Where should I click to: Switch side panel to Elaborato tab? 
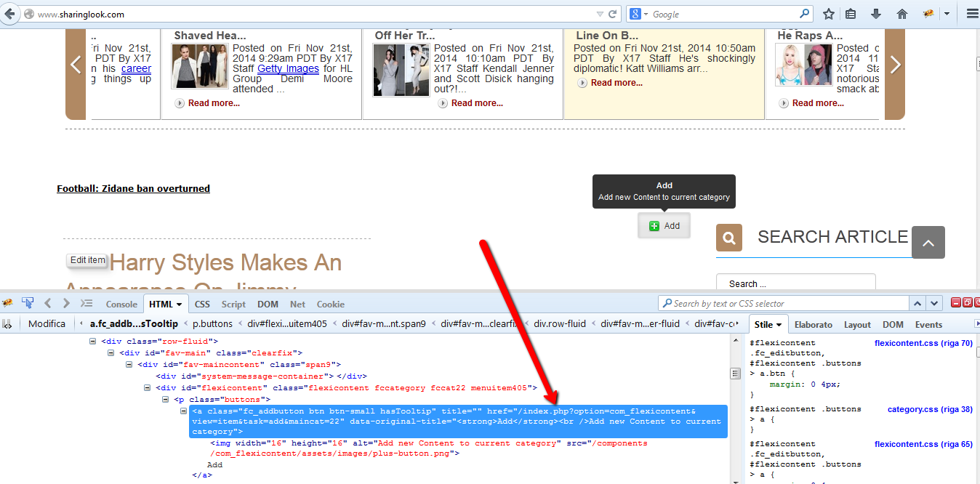pyautogui.click(x=813, y=324)
